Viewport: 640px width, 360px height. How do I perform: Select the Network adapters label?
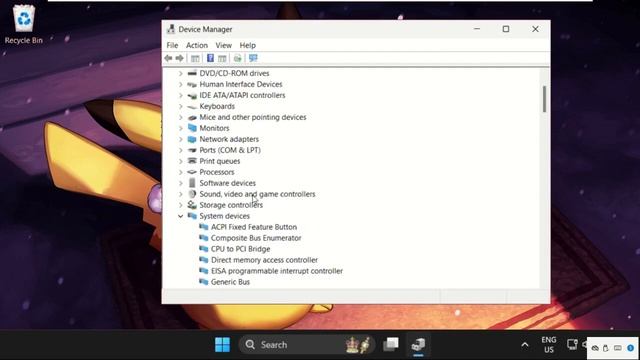pyautogui.click(x=229, y=140)
